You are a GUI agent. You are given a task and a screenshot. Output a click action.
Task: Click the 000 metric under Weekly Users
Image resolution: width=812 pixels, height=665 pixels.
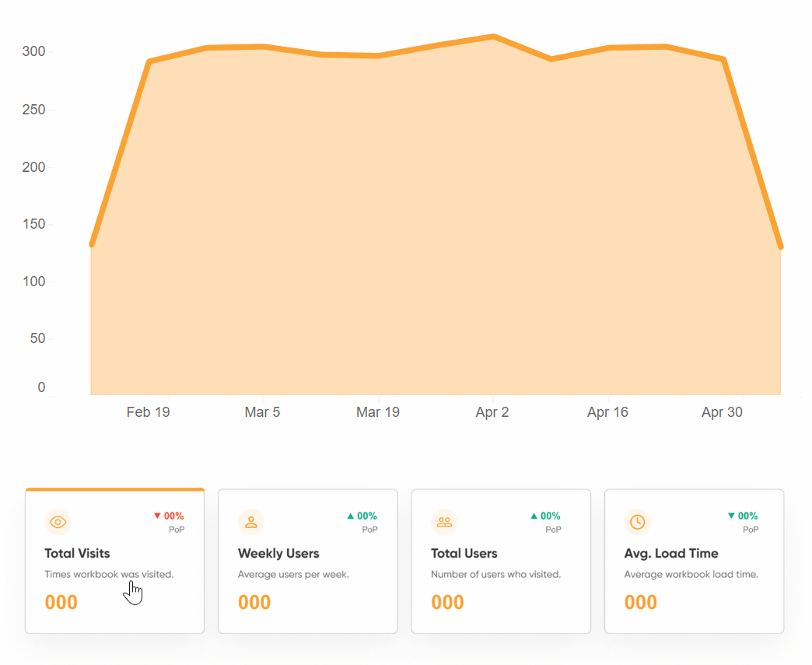coord(254,602)
